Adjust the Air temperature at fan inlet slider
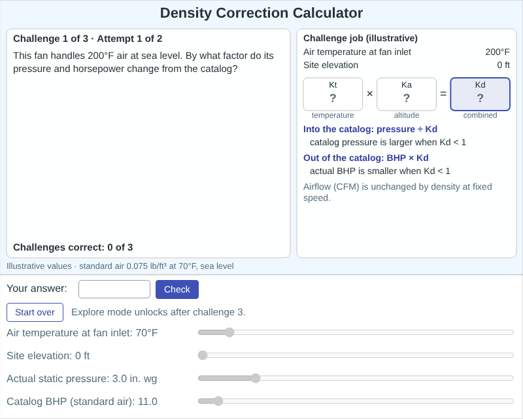Viewport: 523px width, 420px height. click(356, 332)
